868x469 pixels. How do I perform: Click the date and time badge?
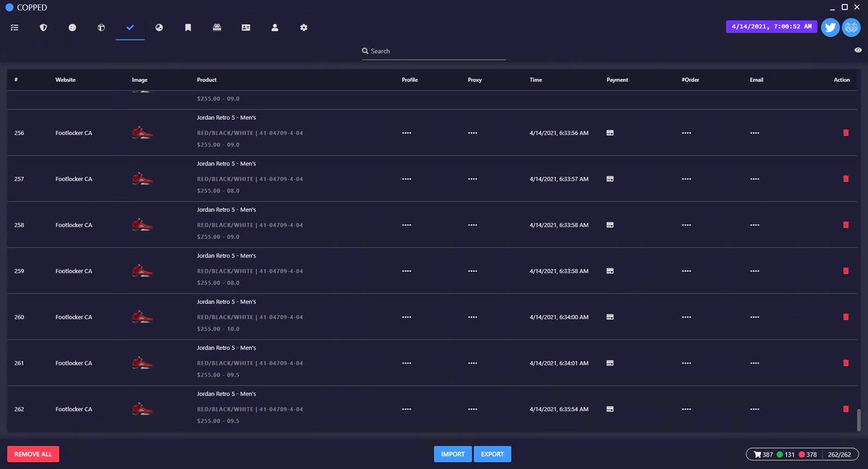(x=772, y=26)
